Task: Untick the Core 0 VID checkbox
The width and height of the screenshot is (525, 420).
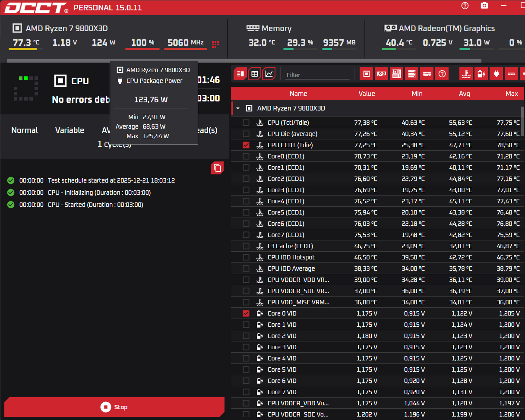Action: click(246, 313)
